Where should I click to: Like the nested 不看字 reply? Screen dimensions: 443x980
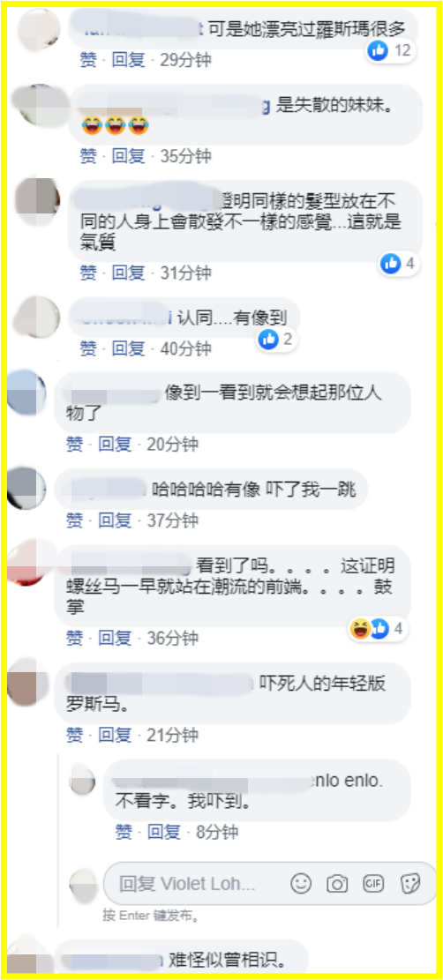(124, 831)
